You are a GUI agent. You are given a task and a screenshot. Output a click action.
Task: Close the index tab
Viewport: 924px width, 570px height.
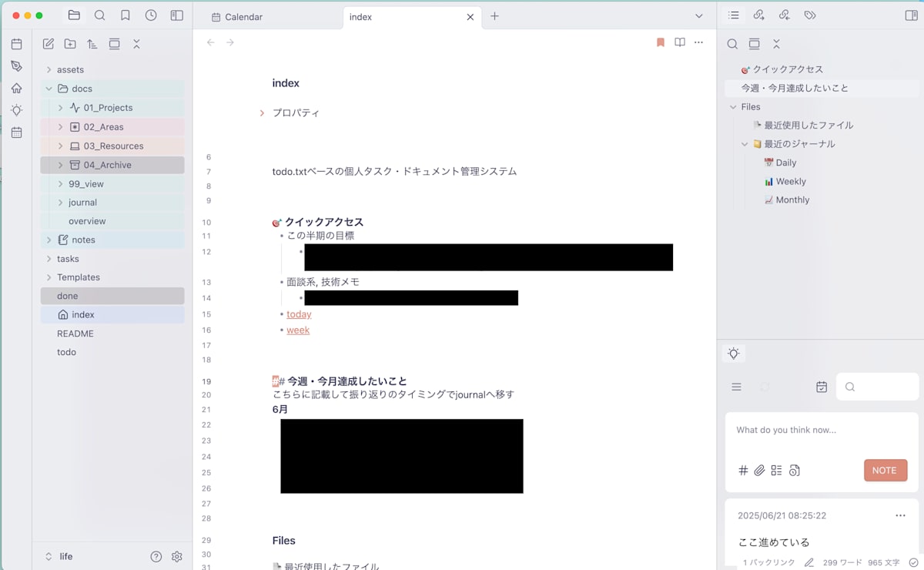point(470,16)
